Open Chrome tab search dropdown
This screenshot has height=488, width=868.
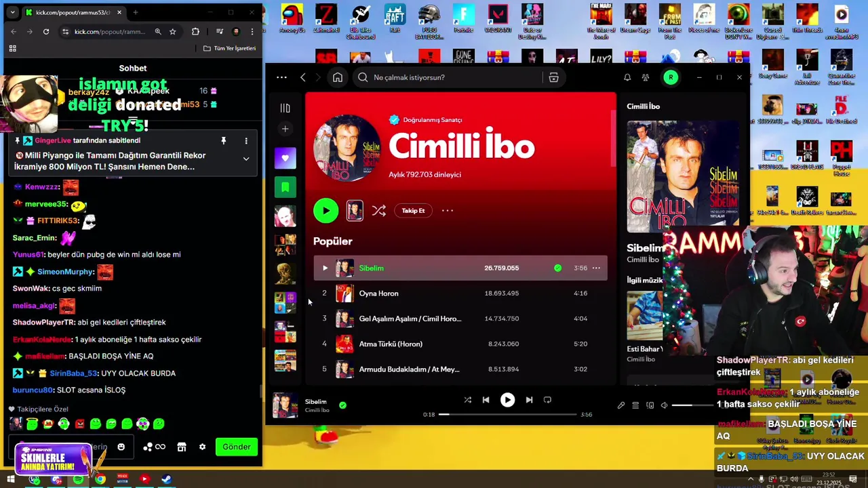click(12, 12)
